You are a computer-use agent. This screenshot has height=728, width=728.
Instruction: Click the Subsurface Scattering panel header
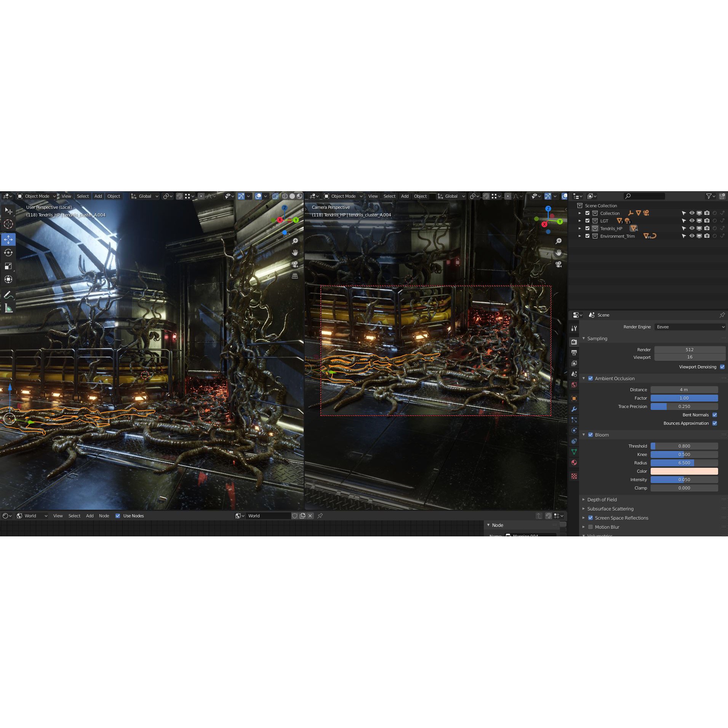pyautogui.click(x=610, y=509)
